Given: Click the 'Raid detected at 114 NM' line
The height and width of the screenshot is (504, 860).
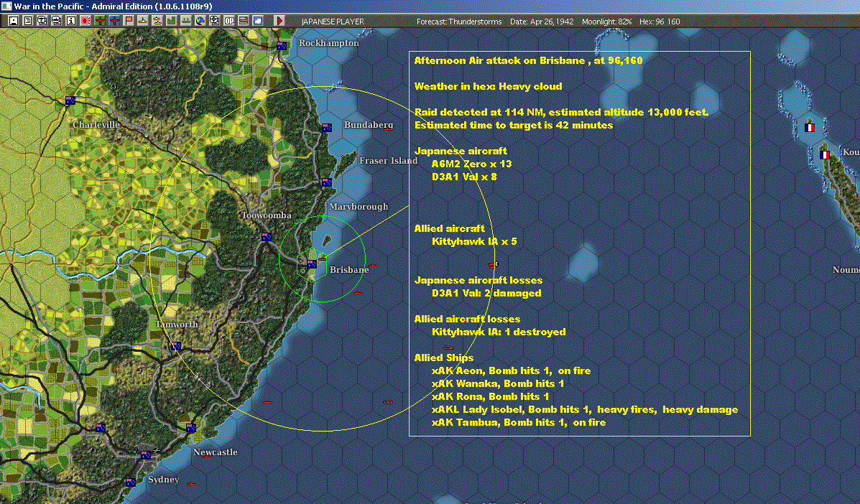Looking at the screenshot, I should 561,112.
